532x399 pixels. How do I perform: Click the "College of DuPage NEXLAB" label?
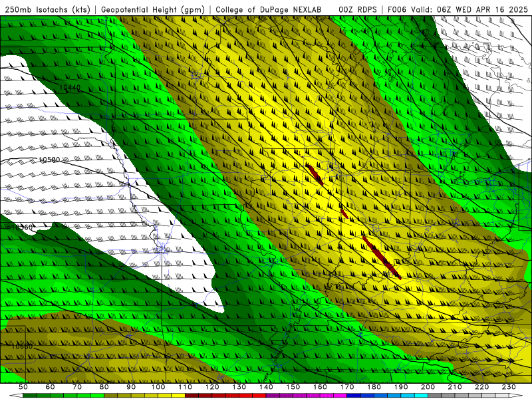pyautogui.click(x=269, y=10)
